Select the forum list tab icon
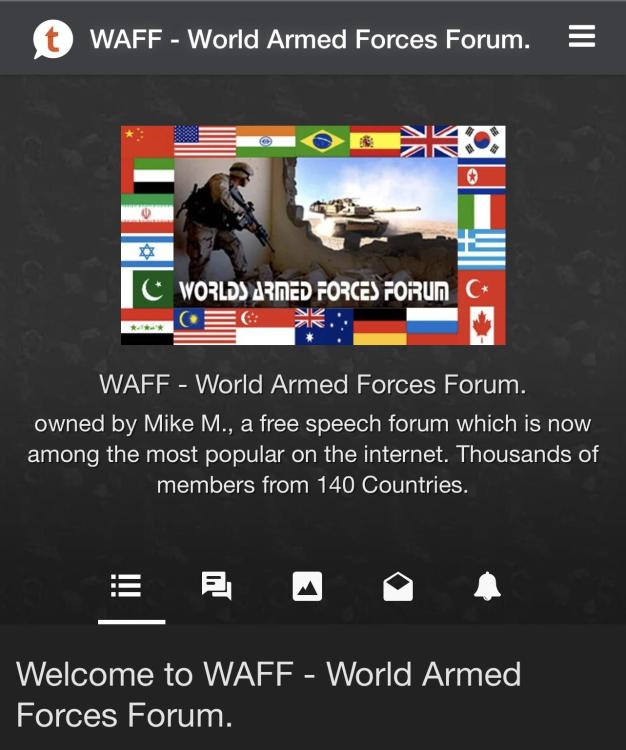Viewport: 626px width, 750px height. point(126,586)
